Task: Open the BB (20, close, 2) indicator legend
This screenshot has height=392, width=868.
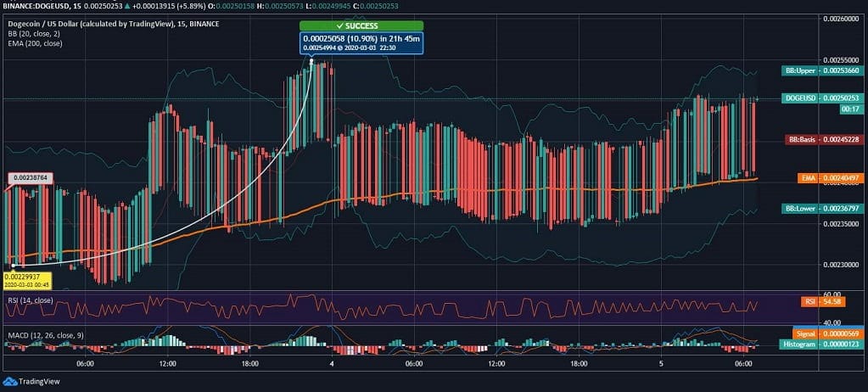Action: [34, 33]
